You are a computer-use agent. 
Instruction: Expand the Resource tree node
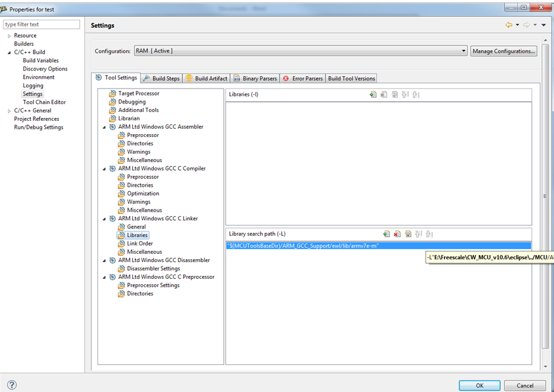pos(9,36)
